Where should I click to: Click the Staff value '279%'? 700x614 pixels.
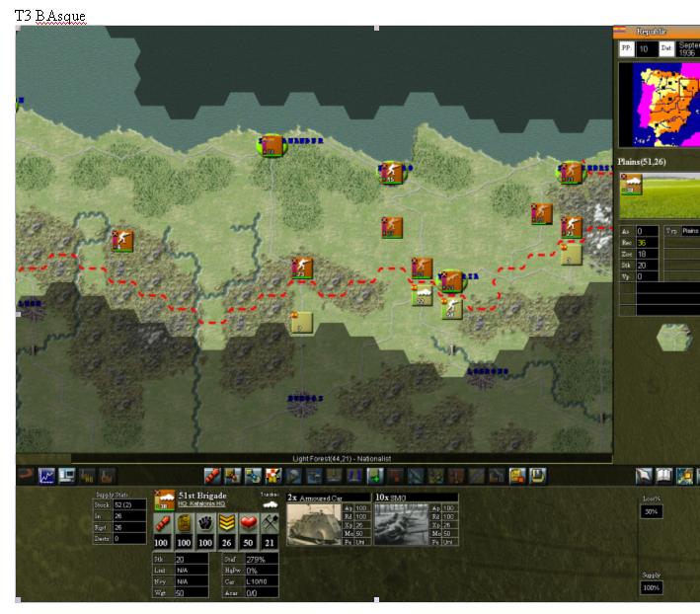(x=262, y=559)
